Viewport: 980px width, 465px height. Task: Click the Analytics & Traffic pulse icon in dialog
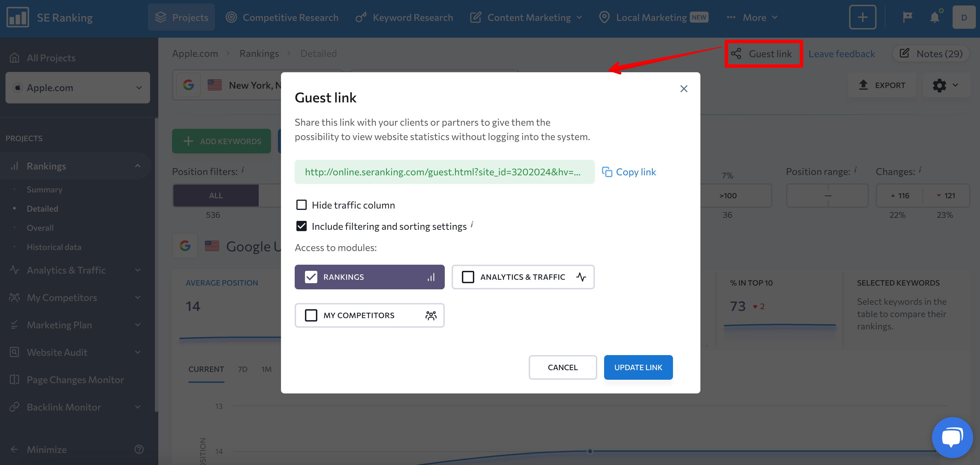(x=580, y=277)
